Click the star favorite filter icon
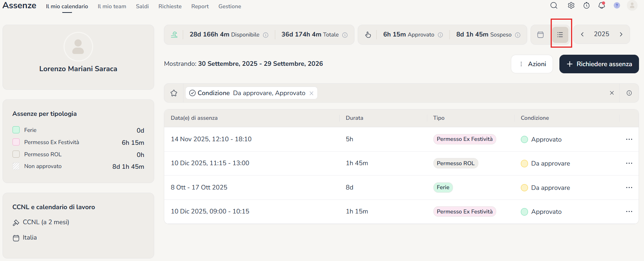The width and height of the screenshot is (644, 261). (x=174, y=93)
